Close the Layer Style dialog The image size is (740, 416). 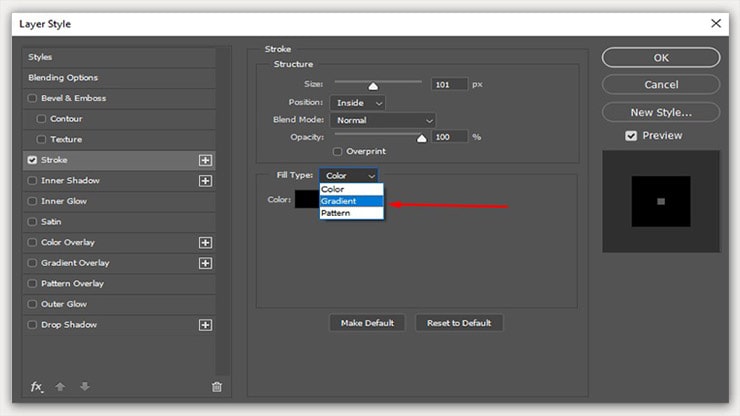coord(715,23)
